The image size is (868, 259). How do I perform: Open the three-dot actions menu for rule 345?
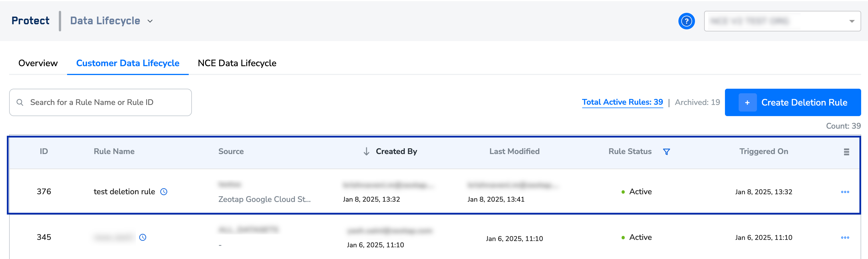tap(845, 237)
